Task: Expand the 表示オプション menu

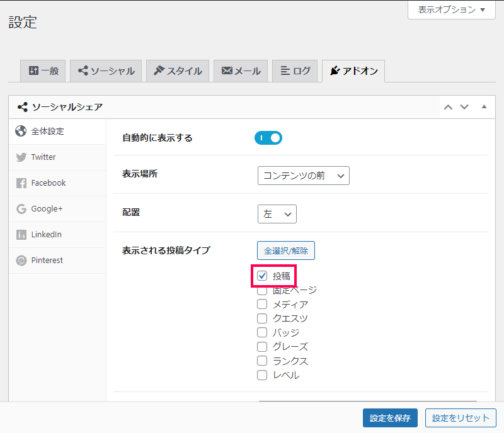Action: 452,9
